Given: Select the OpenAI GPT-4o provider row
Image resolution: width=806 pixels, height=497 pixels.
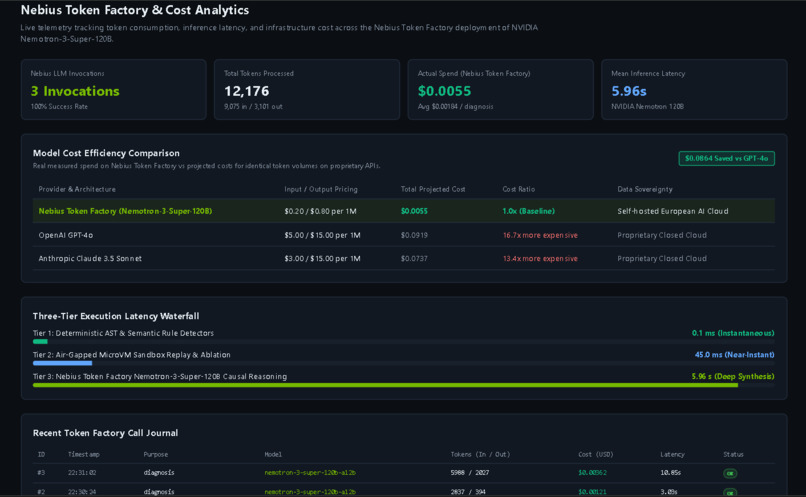Looking at the screenshot, I should coord(404,235).
